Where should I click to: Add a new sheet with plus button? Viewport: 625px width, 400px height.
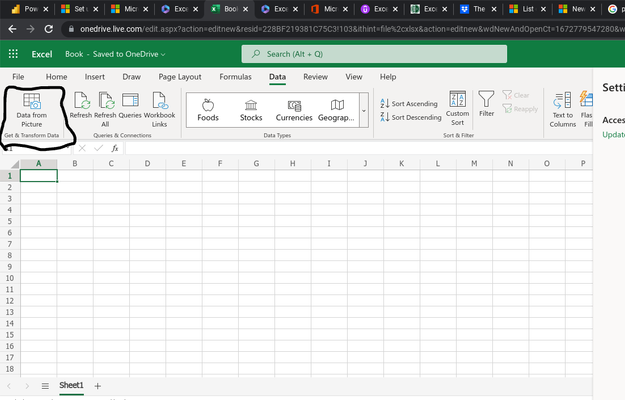click(x=98, y=386)
